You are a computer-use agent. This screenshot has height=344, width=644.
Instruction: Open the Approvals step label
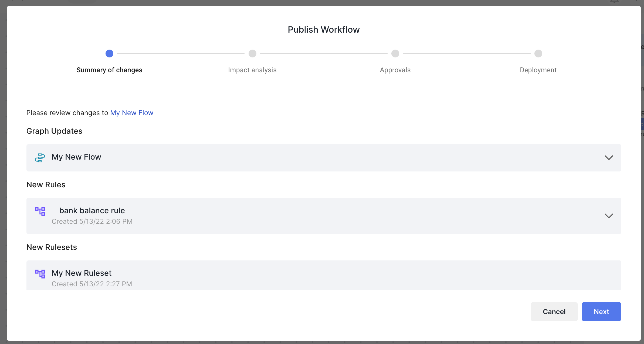tap(395, 70)
